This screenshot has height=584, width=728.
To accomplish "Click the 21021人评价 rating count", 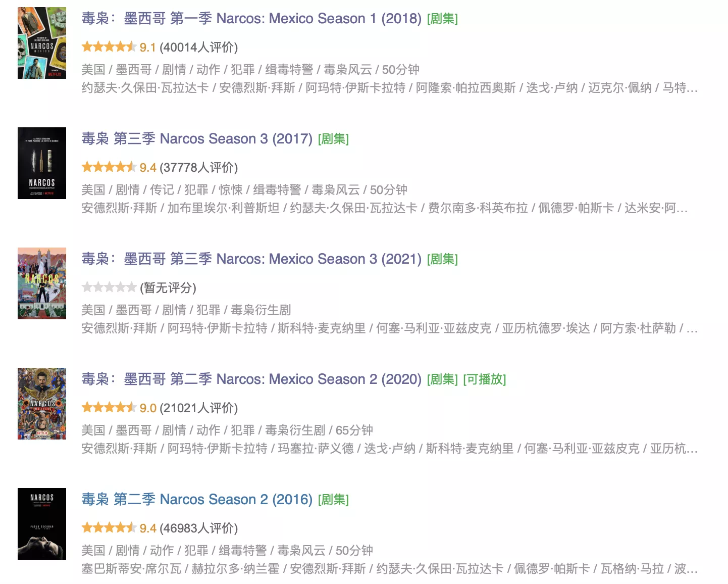I will (x=198, y=408).
